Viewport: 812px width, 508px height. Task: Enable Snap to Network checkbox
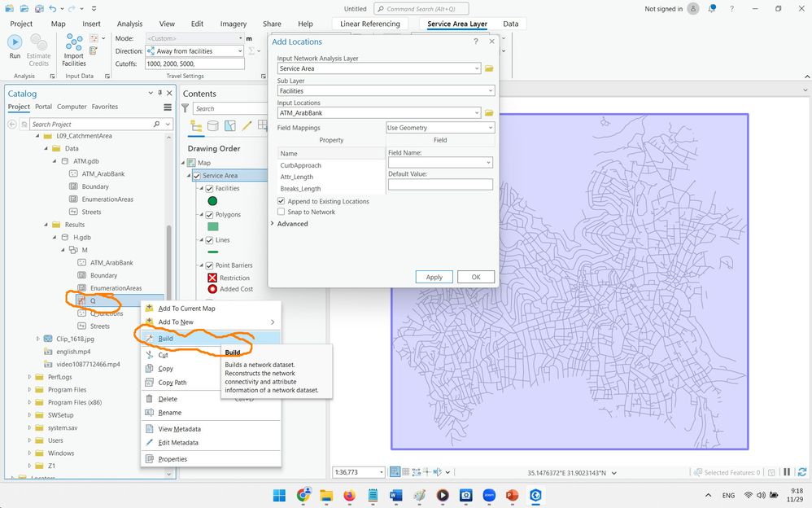coord(282,212)
